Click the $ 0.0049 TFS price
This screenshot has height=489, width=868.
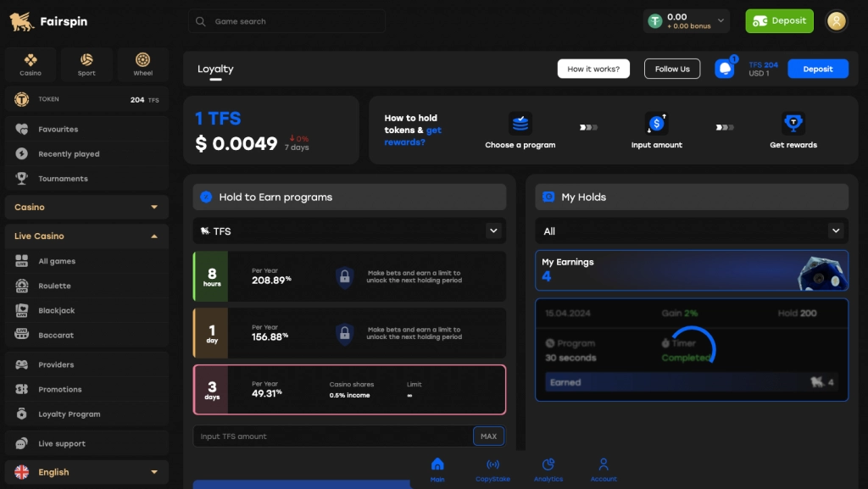click(x=236, y=144)
